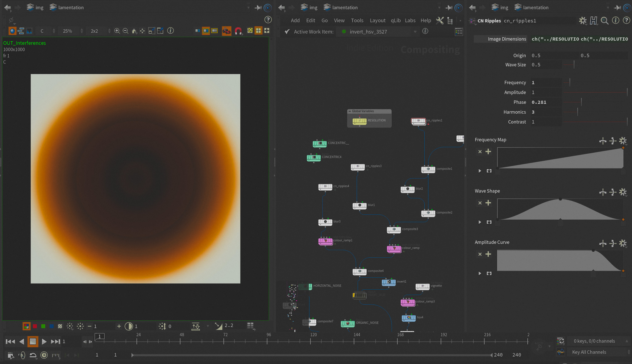Click the red magnet snapping icon

[238, 31]
